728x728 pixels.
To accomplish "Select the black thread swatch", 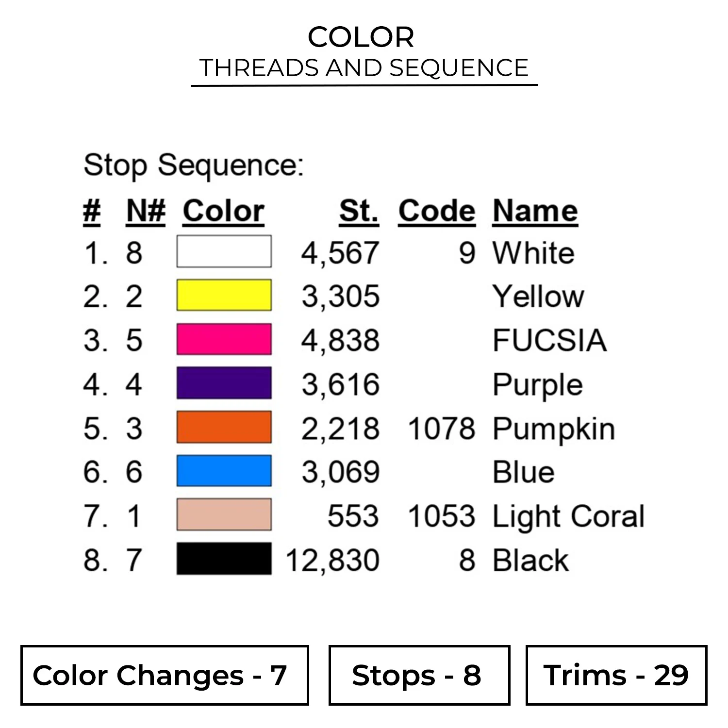I will point(224,559).
